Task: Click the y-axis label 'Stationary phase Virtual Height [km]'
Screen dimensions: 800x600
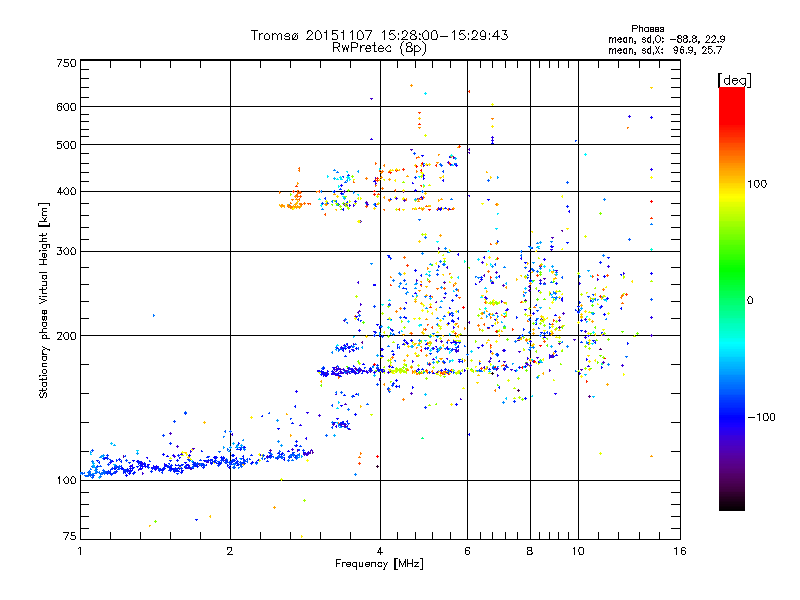Action: [43, 301]
